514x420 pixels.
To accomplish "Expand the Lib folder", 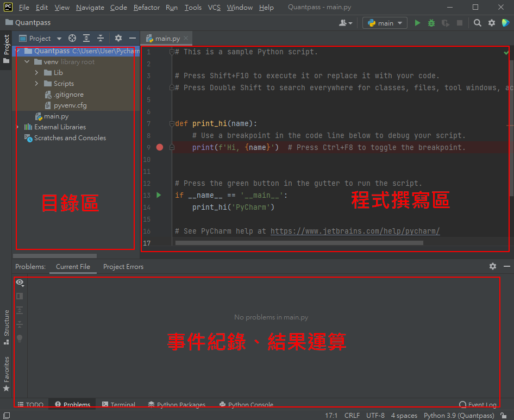I will pyautogui.click(x=36, y=72).
